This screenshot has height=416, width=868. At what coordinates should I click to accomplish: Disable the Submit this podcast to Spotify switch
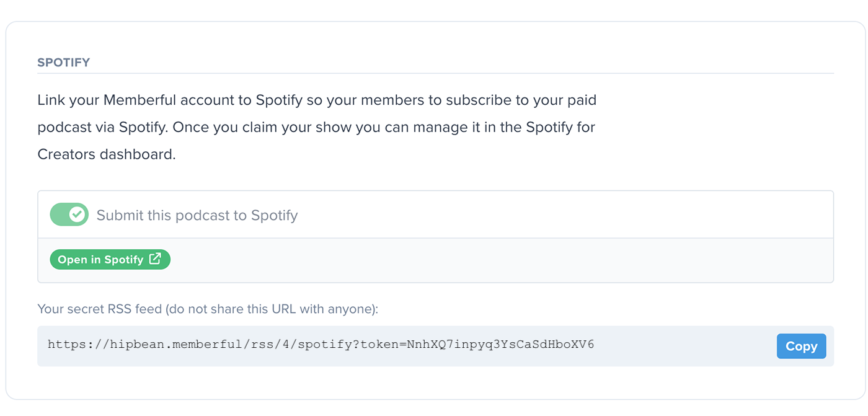69,215
